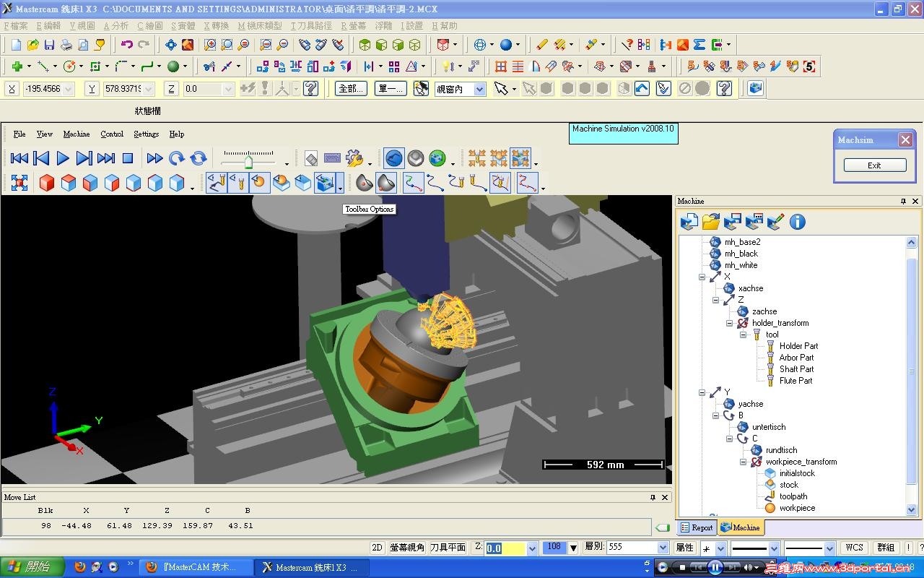Switch to the Machine tab
924x578 pixels.
(x=741, y=527)
